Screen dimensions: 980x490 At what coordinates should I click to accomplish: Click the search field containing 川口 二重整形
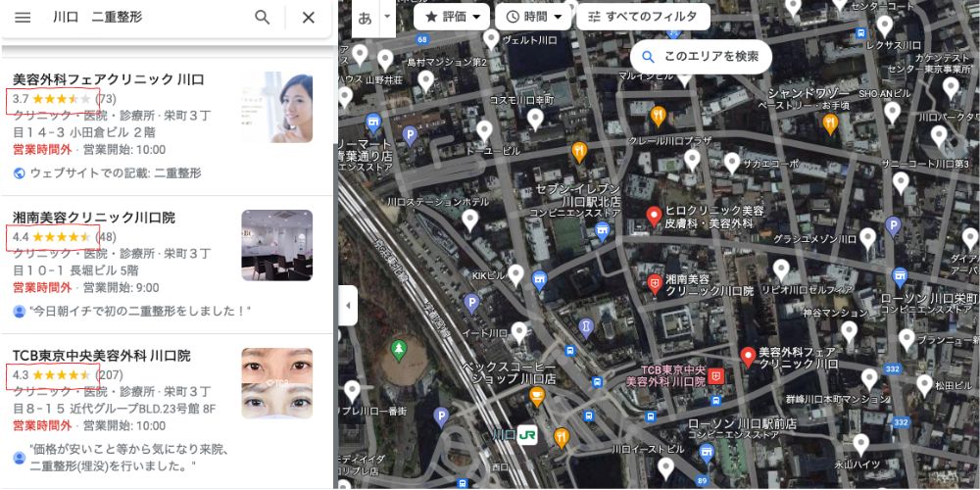147,18
